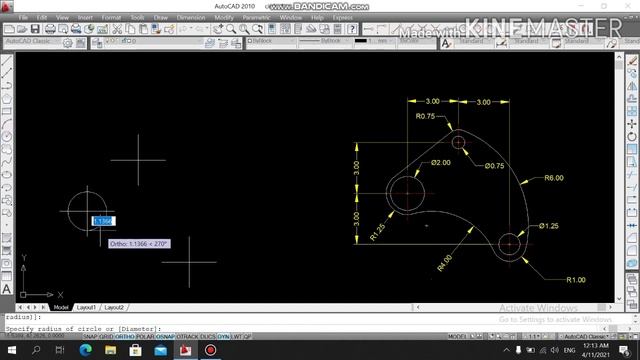
Task: Toggle OTRACK in status bar
Action: (x=187, y=337)
